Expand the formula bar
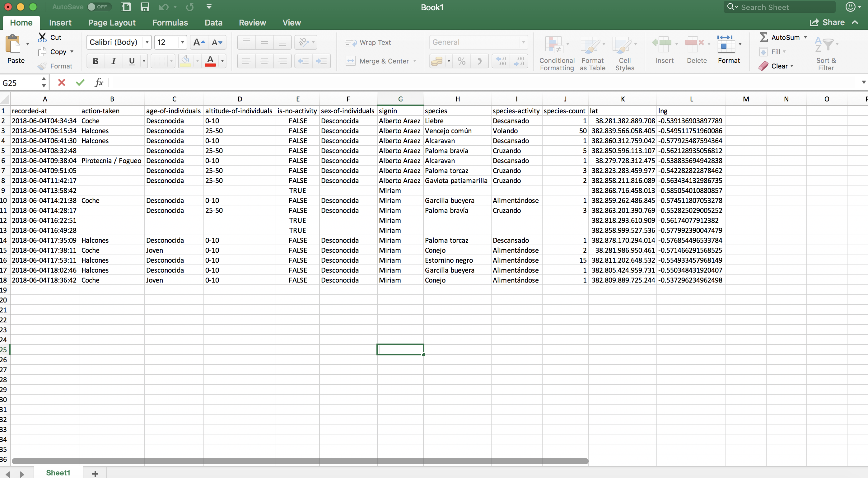Image resolution: width=868 pixels, height=478 pixels. click(x=864, y=82)
